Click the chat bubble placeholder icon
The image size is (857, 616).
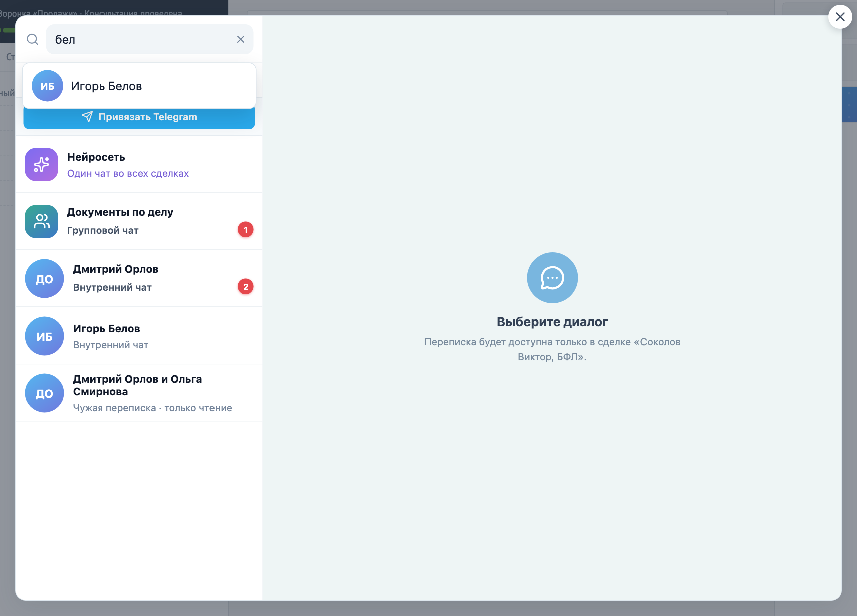click(x=552, y=278)
